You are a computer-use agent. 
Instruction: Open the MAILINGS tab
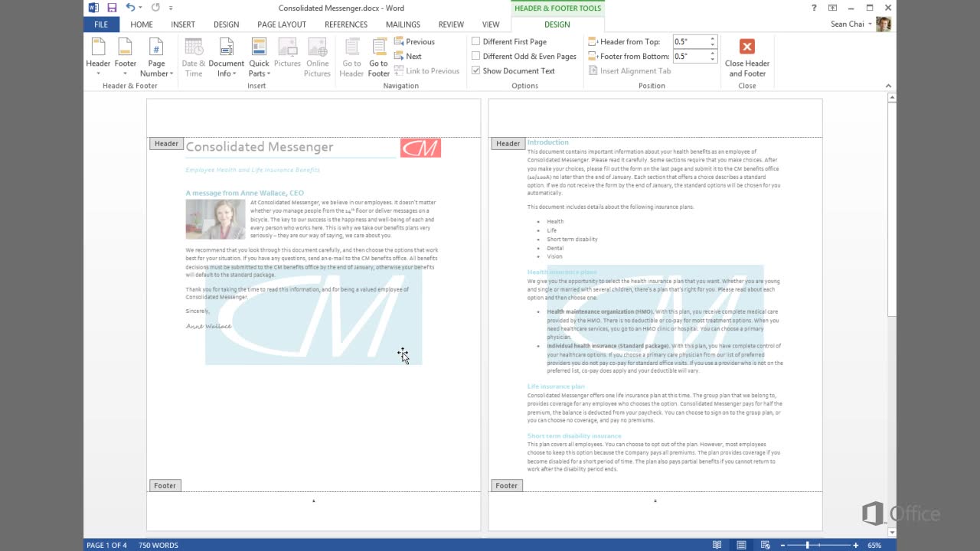(x=403, y=24)
